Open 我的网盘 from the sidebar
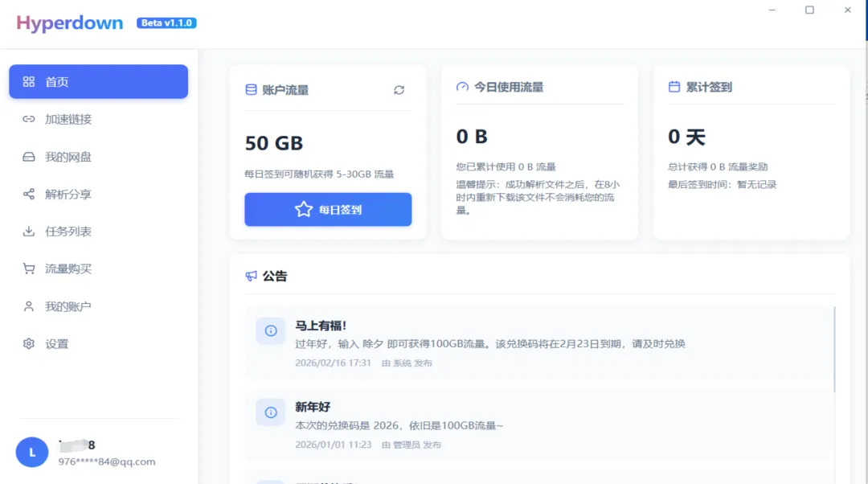Viewport: 868px width, 484px height. coord(99,157)
